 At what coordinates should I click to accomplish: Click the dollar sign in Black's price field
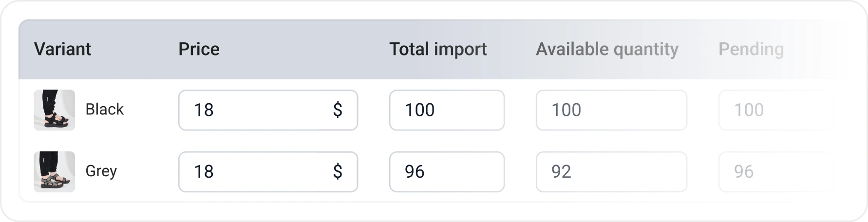point(338,110)
